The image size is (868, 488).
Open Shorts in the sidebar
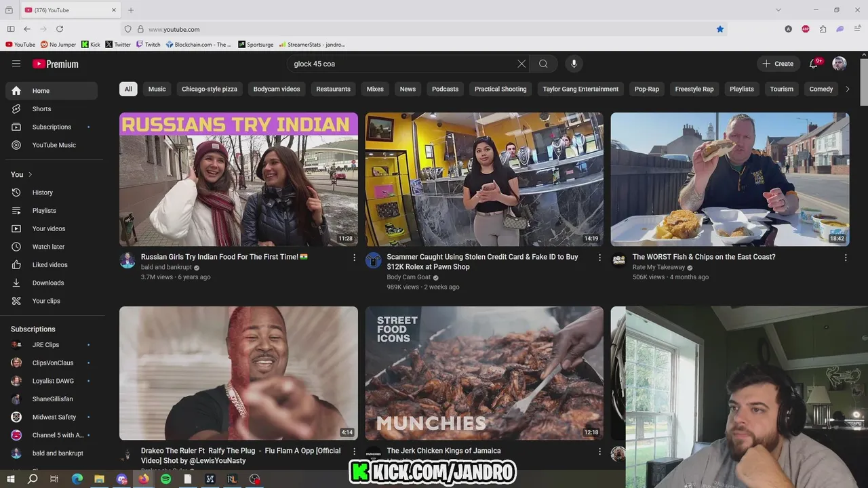[52, 108]
